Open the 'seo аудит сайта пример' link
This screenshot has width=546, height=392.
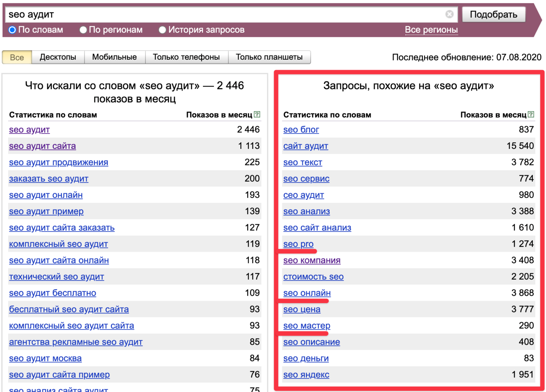pyautogui.click(x=59, y=375)
